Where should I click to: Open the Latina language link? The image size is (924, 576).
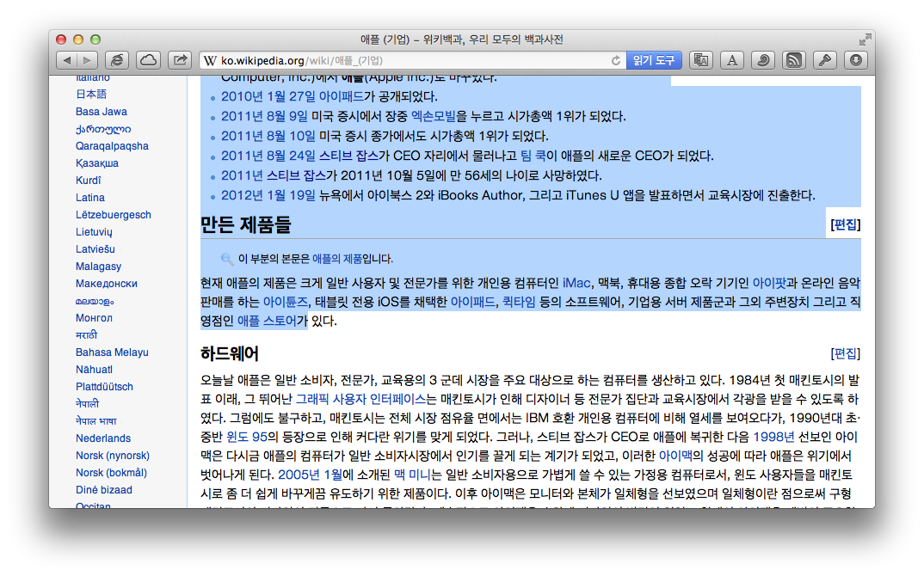(90, 197)
